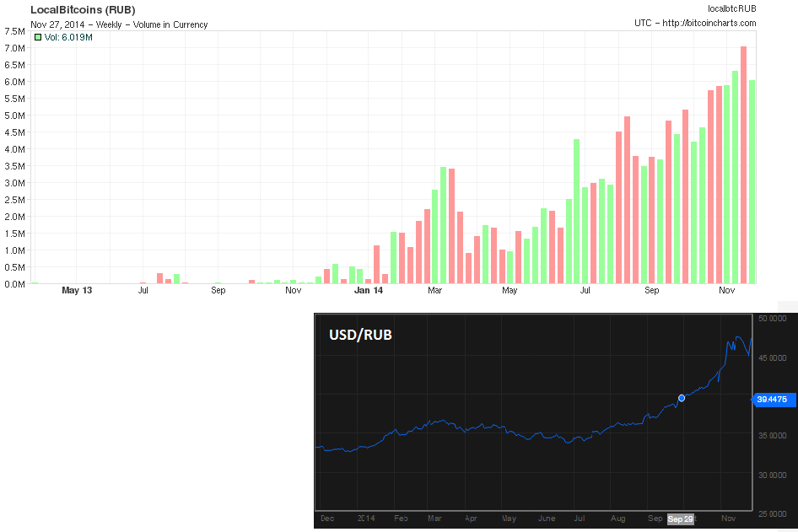
Task: Click the 25.0000 value on the USD/RUB axis
Action: tap(772, 513)
